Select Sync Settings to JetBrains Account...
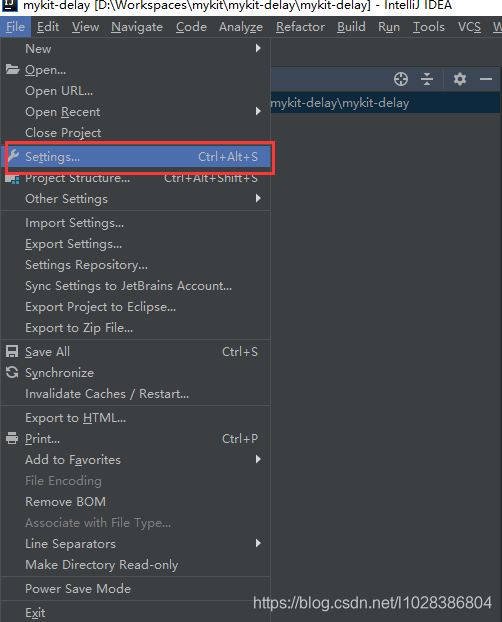Image resolution: width=502 pixels, height=622 pixels. 136,286
